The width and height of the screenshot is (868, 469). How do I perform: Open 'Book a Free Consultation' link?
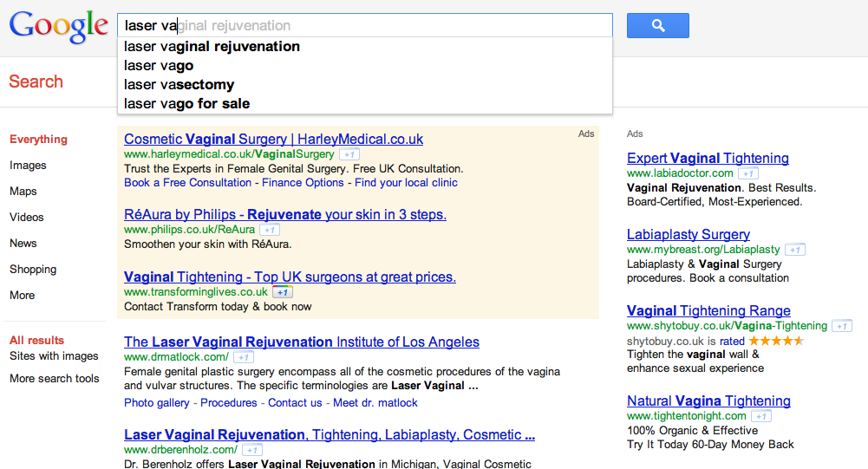[x=187, y=183]
